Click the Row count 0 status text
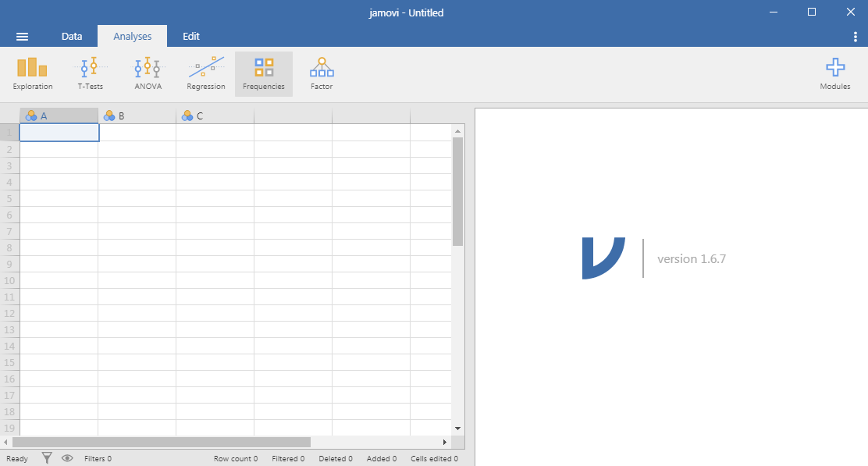 point(236,459)
